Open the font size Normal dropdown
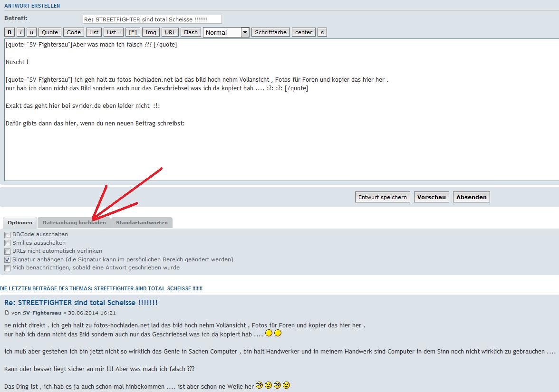 click(x=226, y=32)
